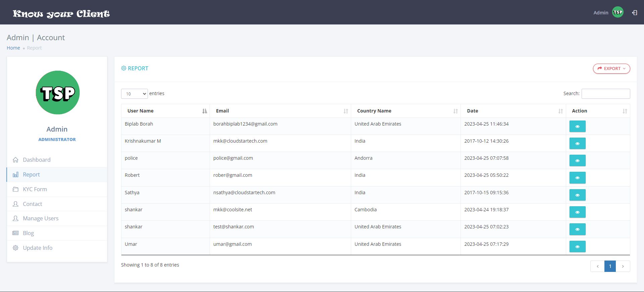Sort by Country Name header
644x292 pixels.
click(406, 111)
